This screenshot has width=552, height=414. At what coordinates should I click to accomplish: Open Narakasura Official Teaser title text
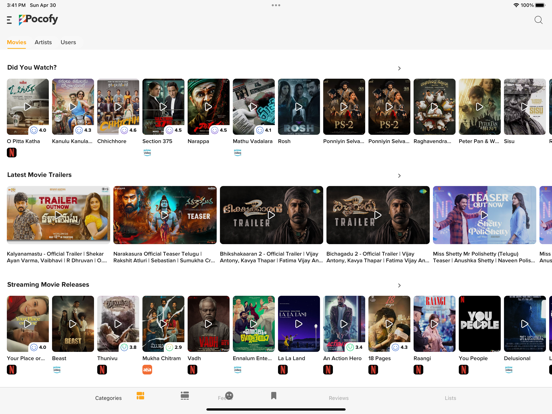click(164, 257)
